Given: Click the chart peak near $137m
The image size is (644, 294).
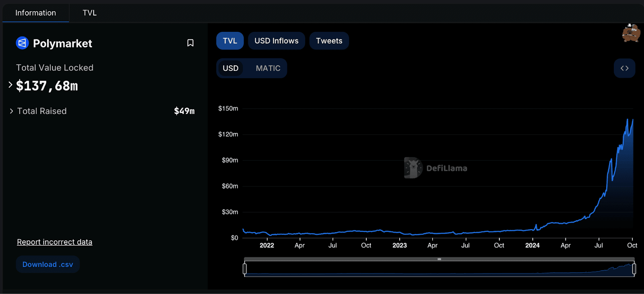Looking at the screenshot, I should 627,120.
